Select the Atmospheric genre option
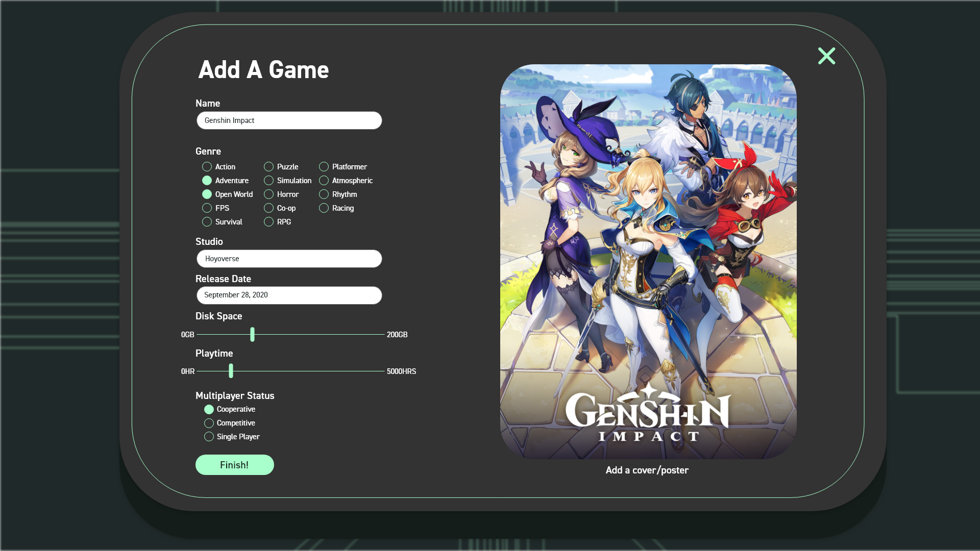 [324, 181]
